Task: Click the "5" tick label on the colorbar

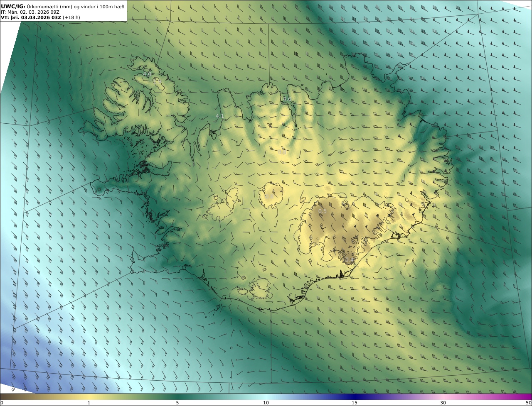Action: 177,403
